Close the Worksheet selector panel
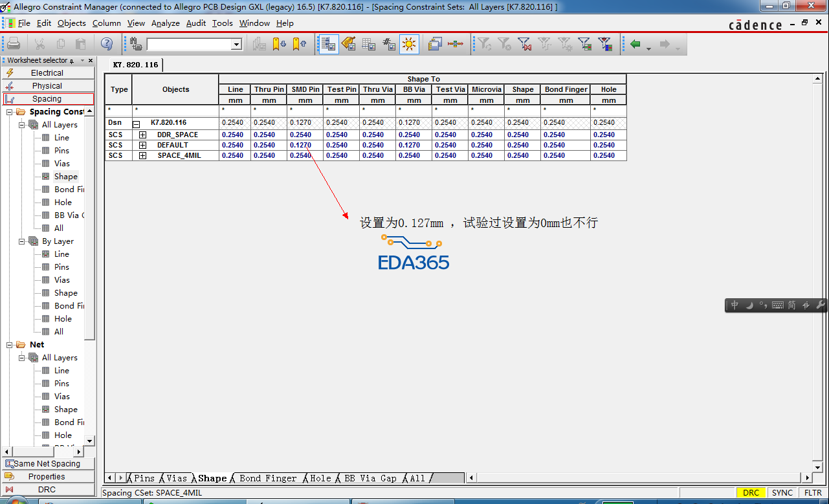Screen dimensions: 829x504 (91, 60)
